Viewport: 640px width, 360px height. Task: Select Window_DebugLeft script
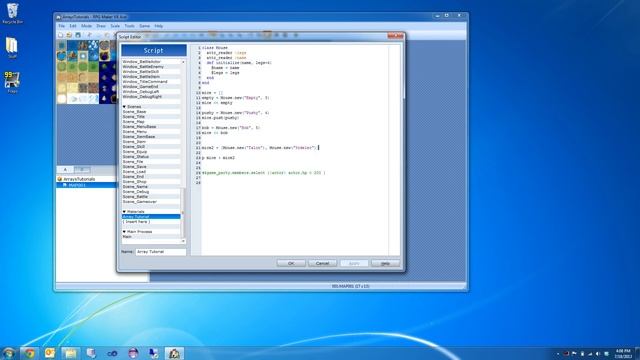pyautogui.click(x=151, y=92)
